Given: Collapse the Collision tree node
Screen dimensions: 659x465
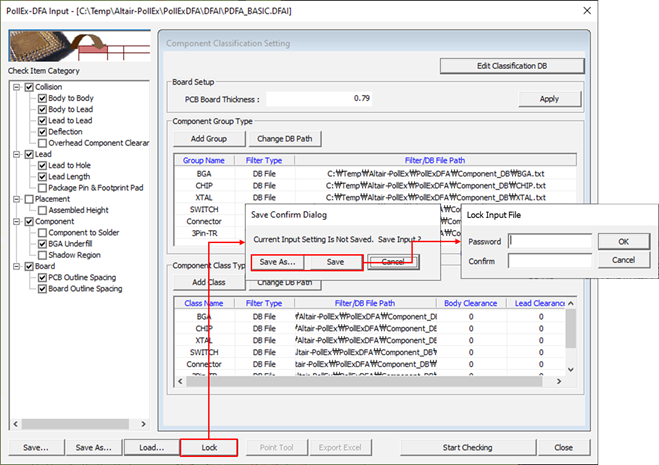Looking at the screenshot, I should tap(17, 88).
